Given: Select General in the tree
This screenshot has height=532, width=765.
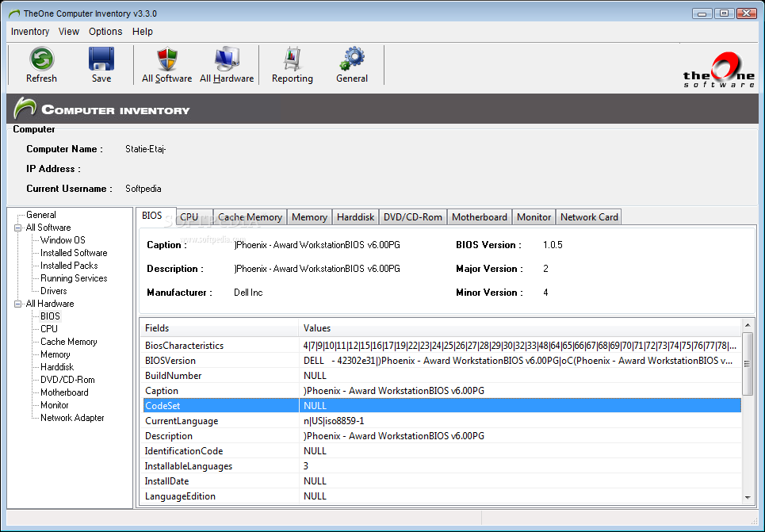Looking at the screenshot, I should [x=41, y=215].
